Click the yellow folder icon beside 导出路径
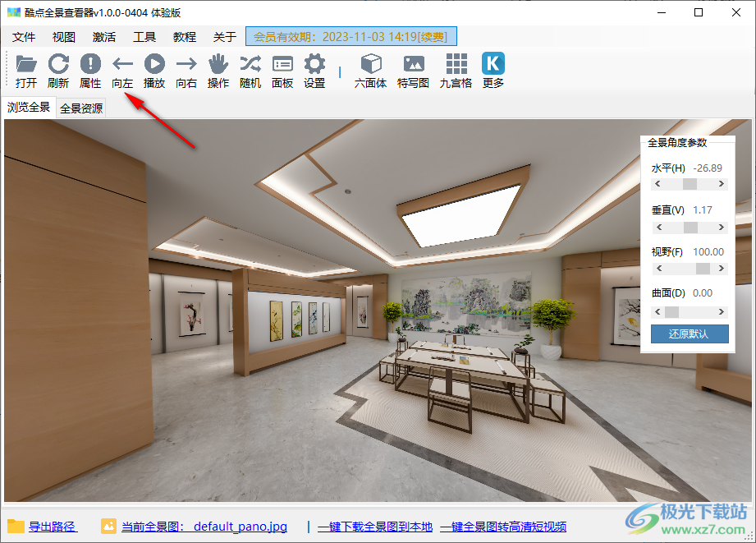756x543 pixels. pos(16,526)
